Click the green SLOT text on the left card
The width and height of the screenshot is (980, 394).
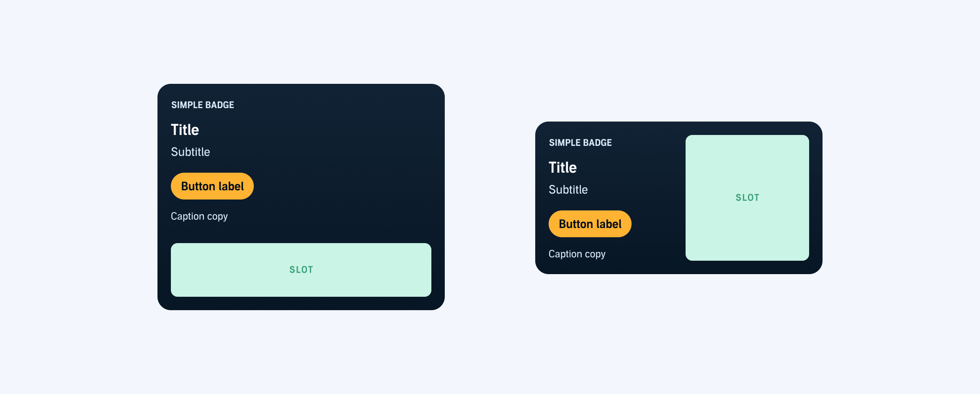pyautogui.click(x=301, y=270)
